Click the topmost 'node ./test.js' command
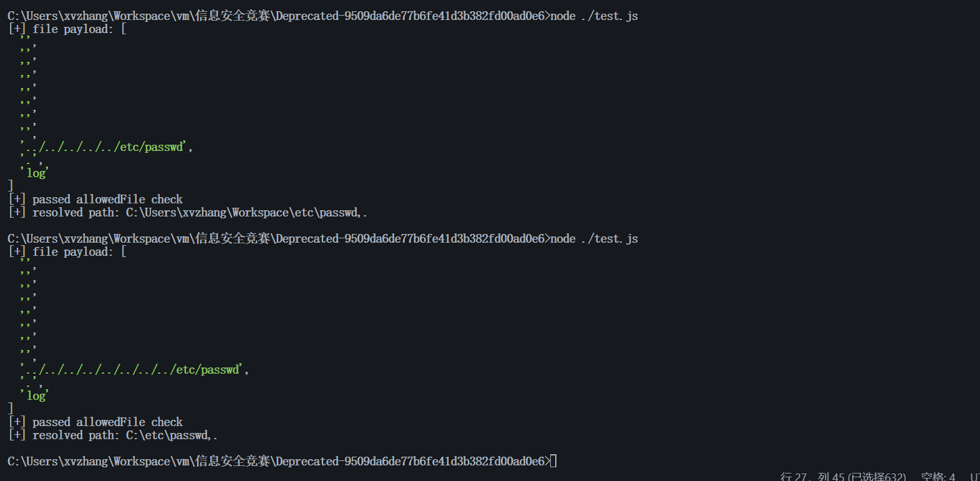 pos(594,16)
